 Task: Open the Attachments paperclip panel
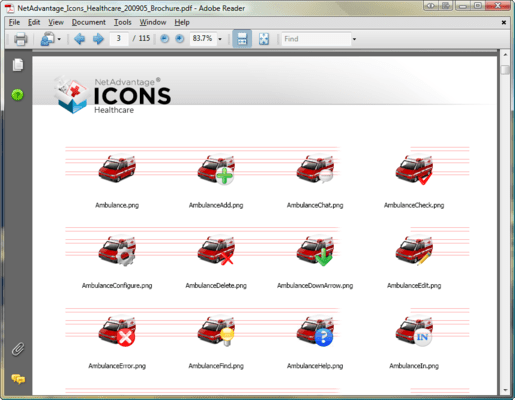coord(18,349)
